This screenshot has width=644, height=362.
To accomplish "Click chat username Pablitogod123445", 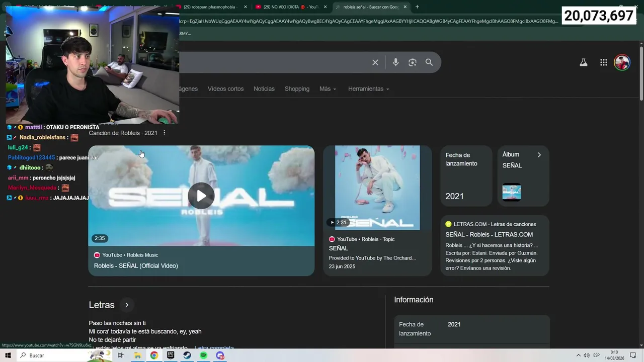I will pos(31,157).
